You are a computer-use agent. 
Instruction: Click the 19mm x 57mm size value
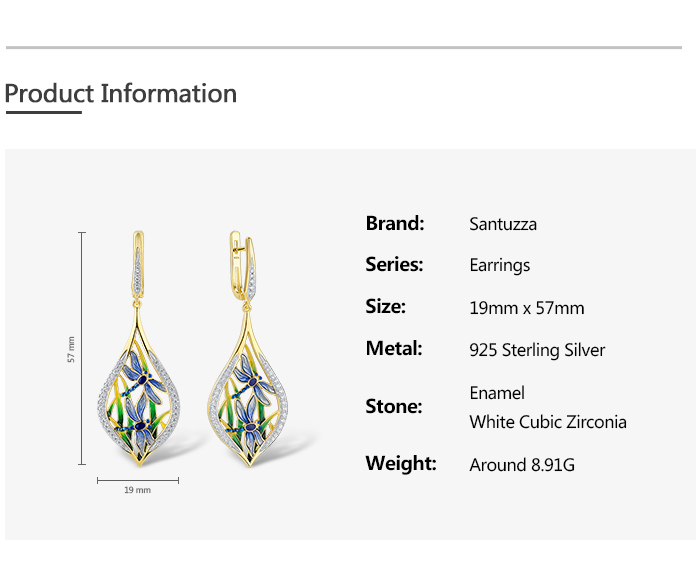(x=526, y=308)
